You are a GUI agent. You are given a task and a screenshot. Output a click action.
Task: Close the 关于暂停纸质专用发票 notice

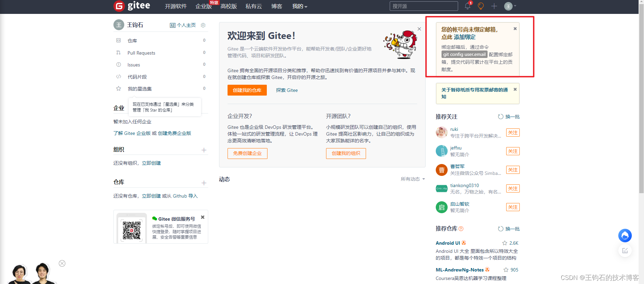coord(515,89)
